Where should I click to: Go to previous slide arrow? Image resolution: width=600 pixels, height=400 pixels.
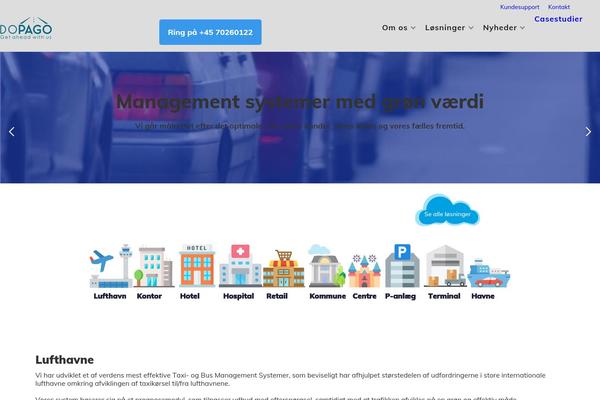pyautogui.click(x=12, y=132)
